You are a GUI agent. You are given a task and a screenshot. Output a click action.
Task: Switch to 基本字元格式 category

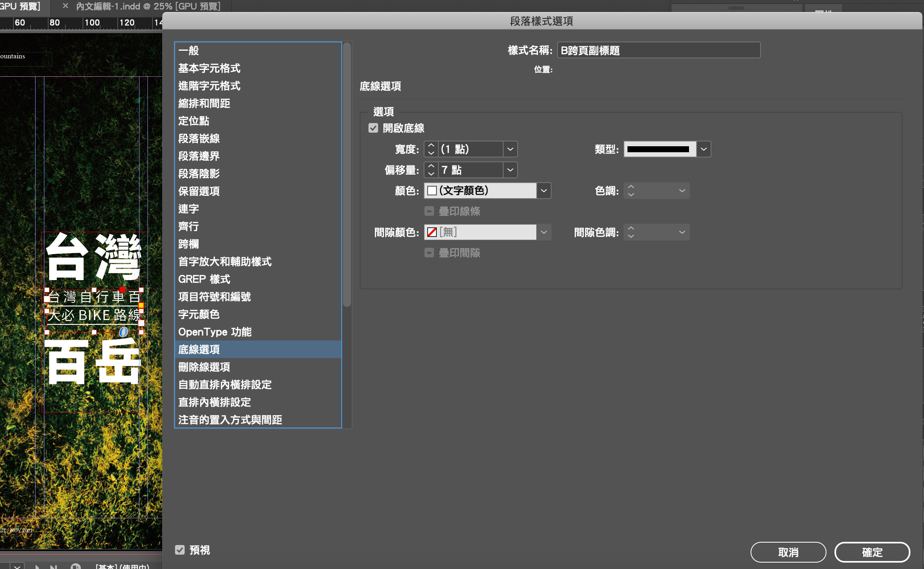pyautogui.click(x=209, y=68)
